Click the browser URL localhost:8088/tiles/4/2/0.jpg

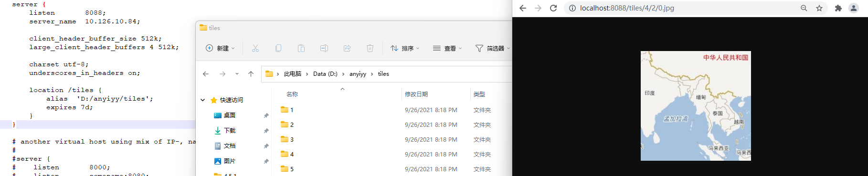pyautogui.click(x=627, y=8)
